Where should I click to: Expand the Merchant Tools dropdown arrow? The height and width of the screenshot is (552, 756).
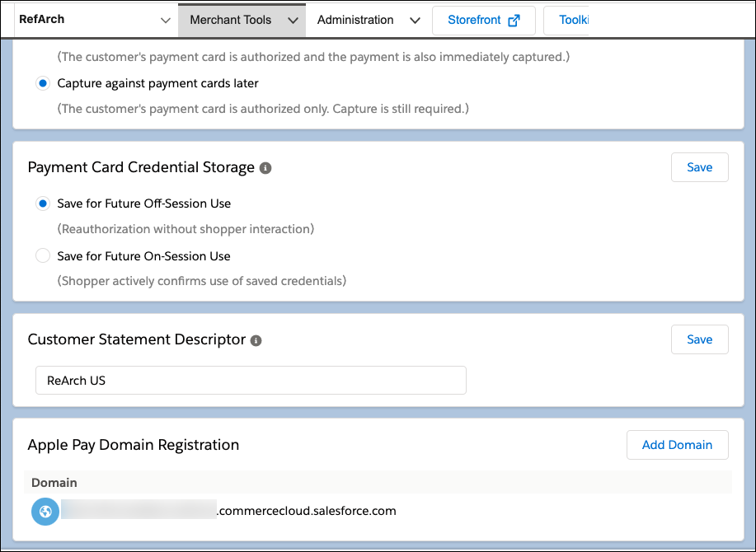[293, 19]
